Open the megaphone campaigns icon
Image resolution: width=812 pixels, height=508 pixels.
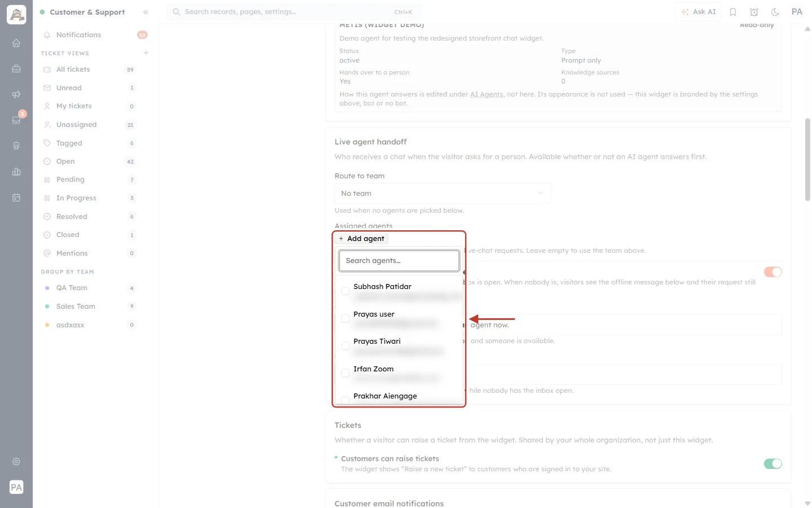point(16,94)
